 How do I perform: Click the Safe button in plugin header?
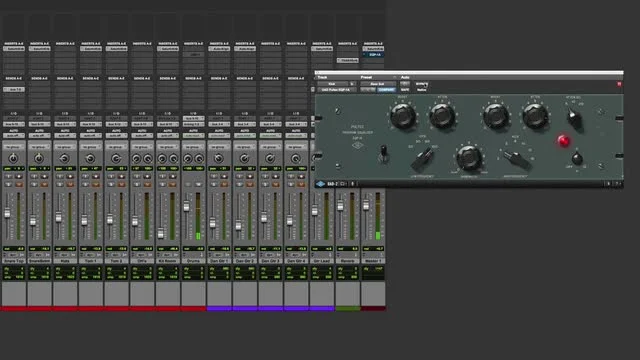tap(405, 90)
